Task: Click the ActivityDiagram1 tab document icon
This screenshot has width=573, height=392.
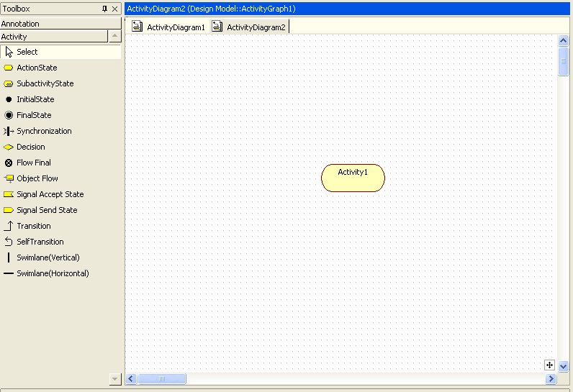Action: pos(137,27)
